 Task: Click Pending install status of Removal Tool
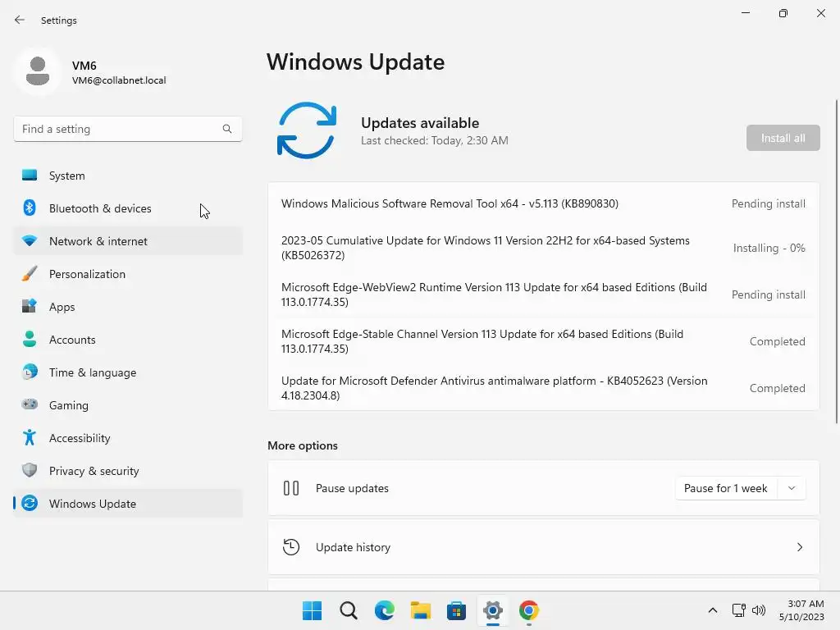tap(768, 203)
